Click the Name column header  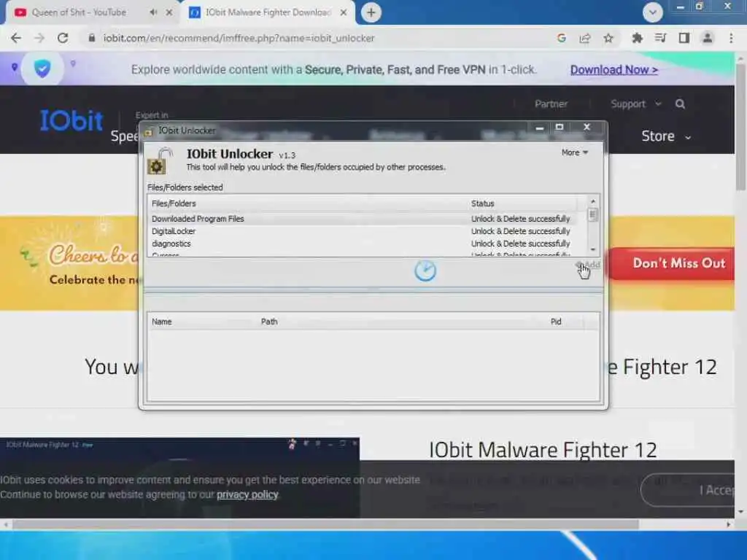(203, 322)
